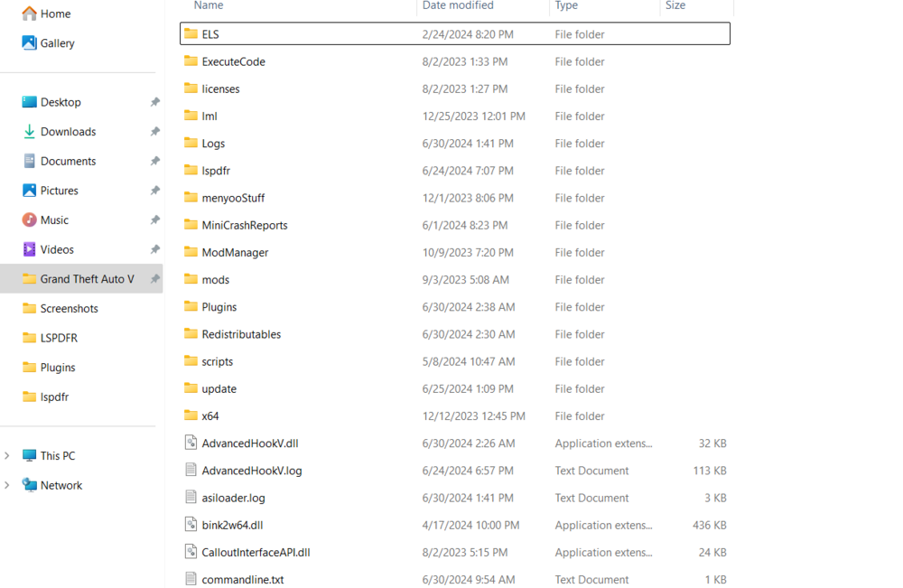Open Network from the sidebar
903x588 pixels.
60,485
